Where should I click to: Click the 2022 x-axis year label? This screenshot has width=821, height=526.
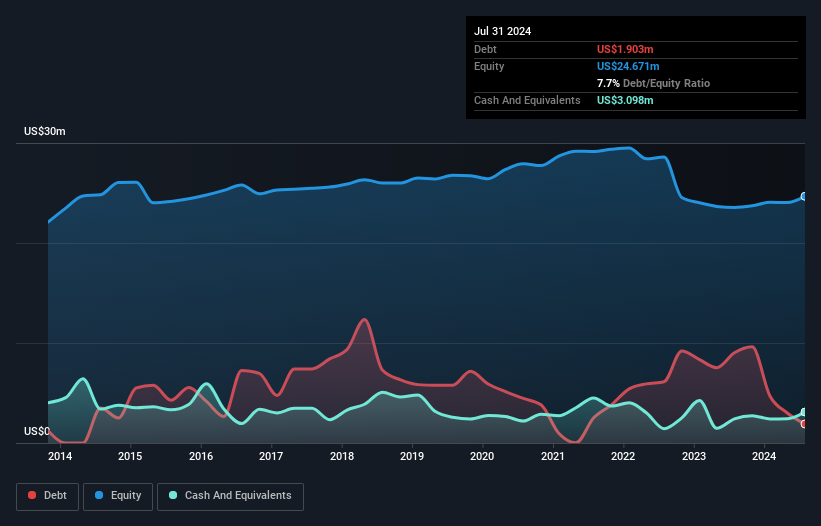tap(623, 457)
